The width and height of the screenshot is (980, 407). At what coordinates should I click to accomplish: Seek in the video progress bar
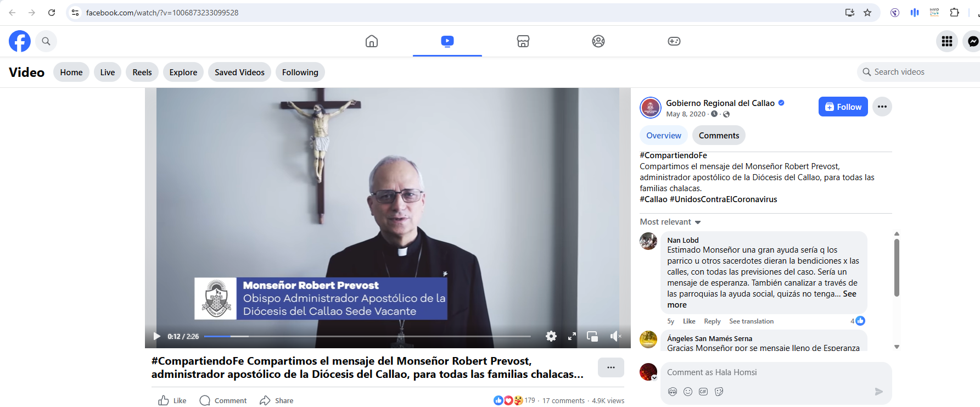click(367, 336)
